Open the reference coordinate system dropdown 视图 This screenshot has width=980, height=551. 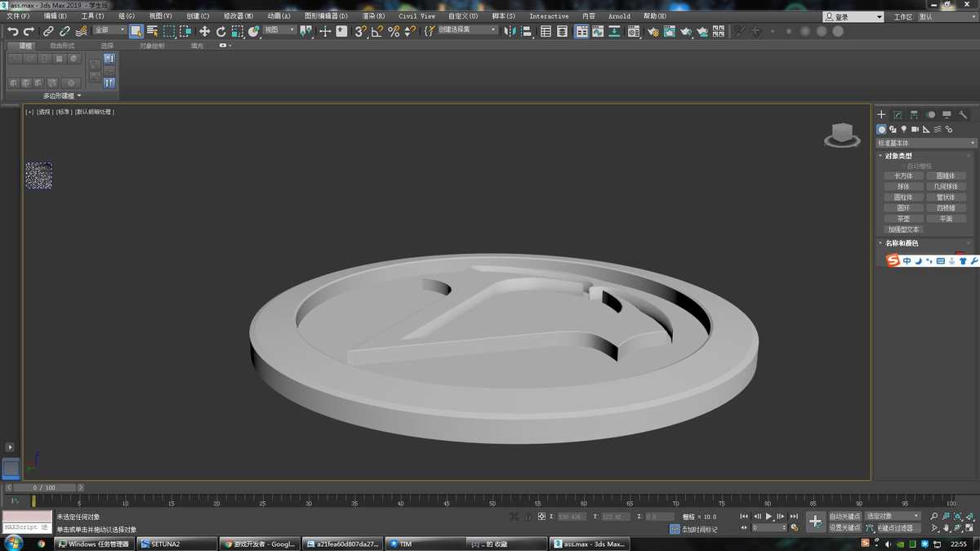click(x=280, y=30)
